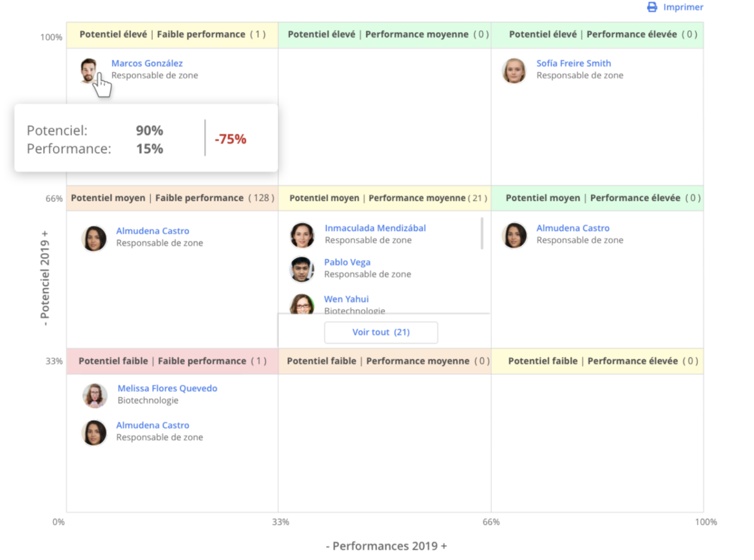Viewport: 754px width, 560px height.
Task: Select Inmaculada Mendizábal's avatar picture
Action: pos(302,235)
